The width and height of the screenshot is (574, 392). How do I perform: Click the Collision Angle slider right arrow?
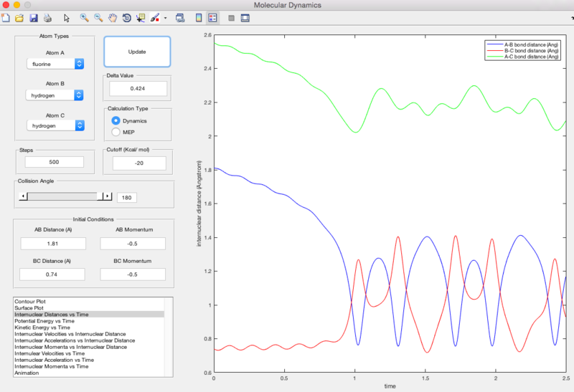point(107,196)
